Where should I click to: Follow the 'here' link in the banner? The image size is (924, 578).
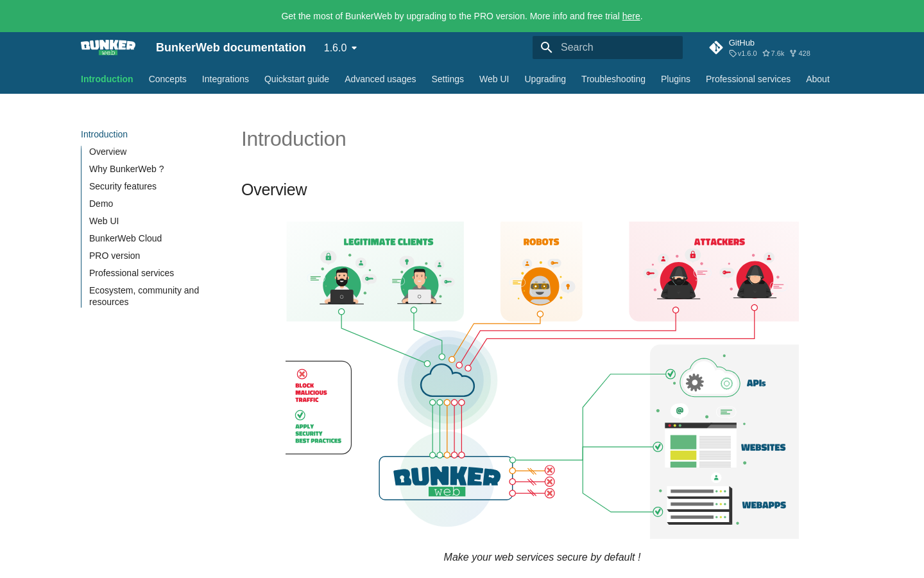[x=631, y=16]
